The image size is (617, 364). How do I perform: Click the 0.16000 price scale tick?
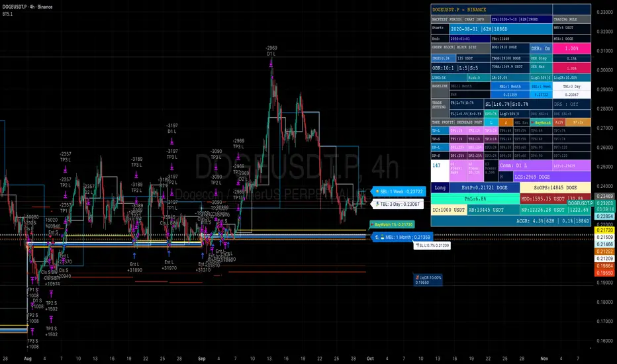(604, 341)
